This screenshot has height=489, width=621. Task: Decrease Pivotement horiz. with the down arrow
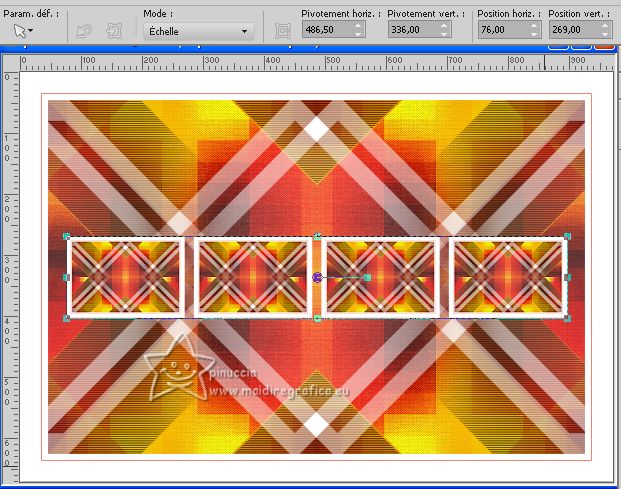pyautogui.click(x=358, y=34)
